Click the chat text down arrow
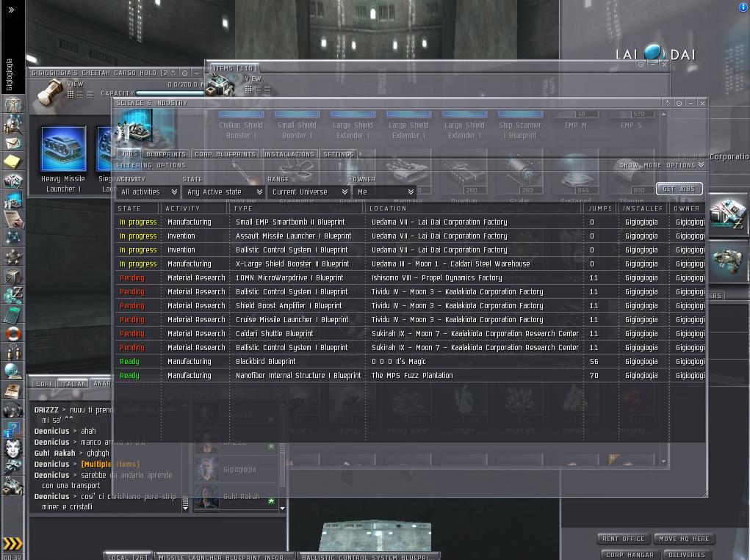The width and height of the screenshot is (750, 560). pyautogui.click(x=186, y=509)
